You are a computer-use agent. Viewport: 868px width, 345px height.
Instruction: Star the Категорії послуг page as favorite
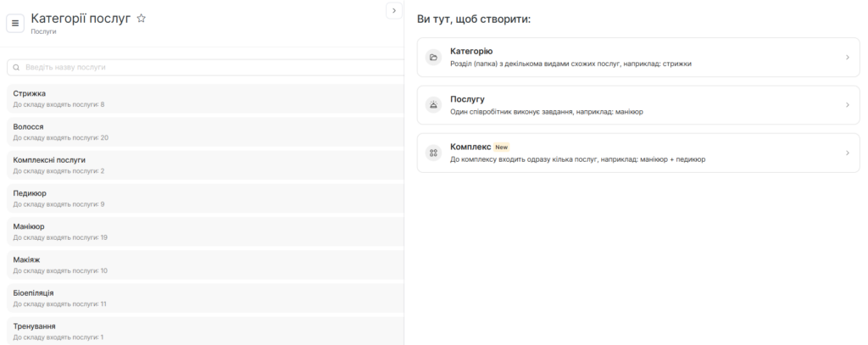click(x=142, y=18)
